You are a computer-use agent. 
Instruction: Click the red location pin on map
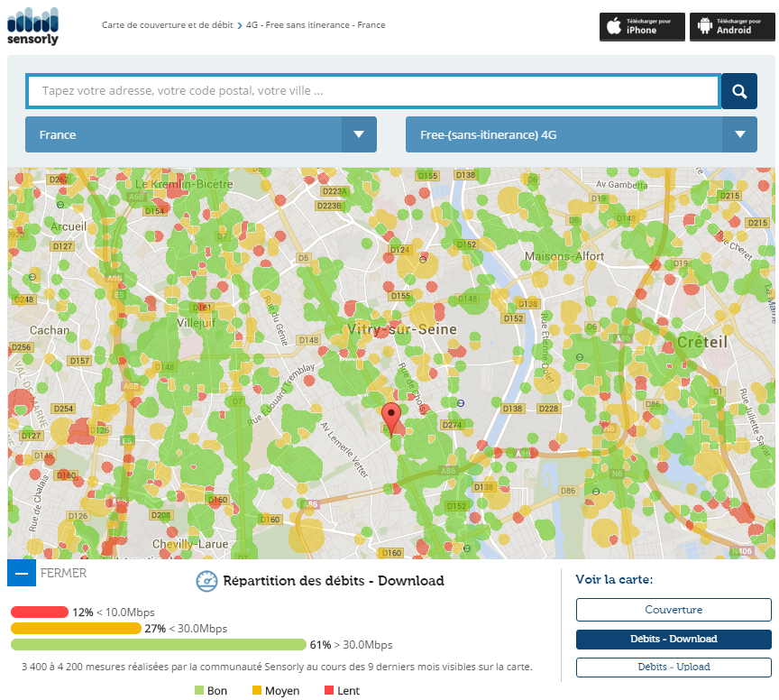click(391, 419)
